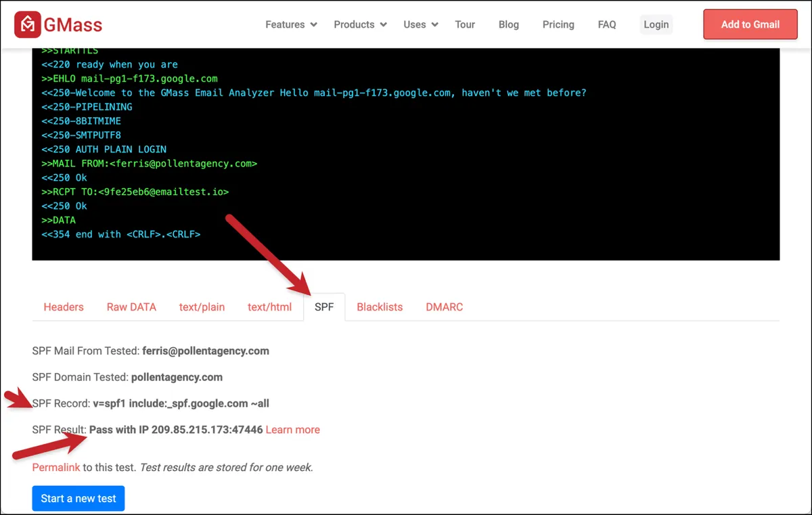Click the MAIL FROM line in the SMTP log
Screen dimensions: 812x515
(x=150, y=164)
